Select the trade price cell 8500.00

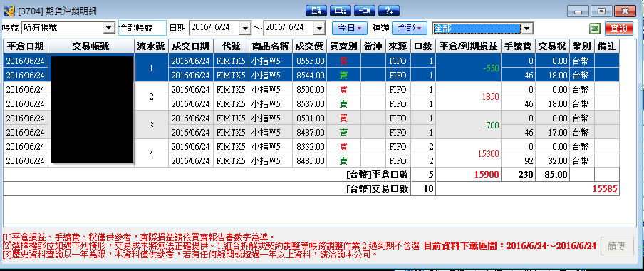tap(309, 89)
